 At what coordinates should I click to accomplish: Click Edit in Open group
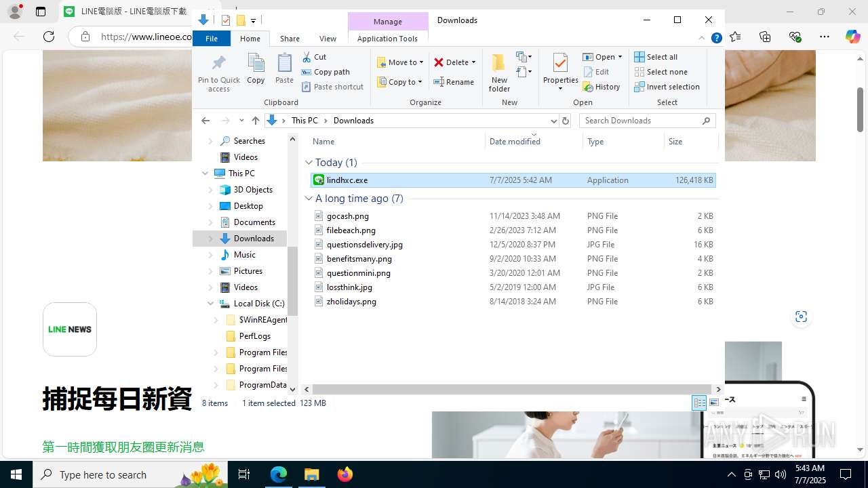coord(596,72)
